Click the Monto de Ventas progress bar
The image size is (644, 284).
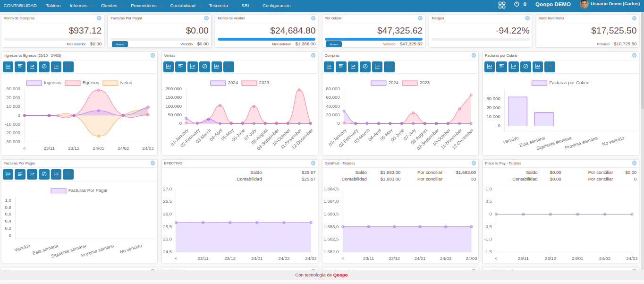click(x=266, y=39)
